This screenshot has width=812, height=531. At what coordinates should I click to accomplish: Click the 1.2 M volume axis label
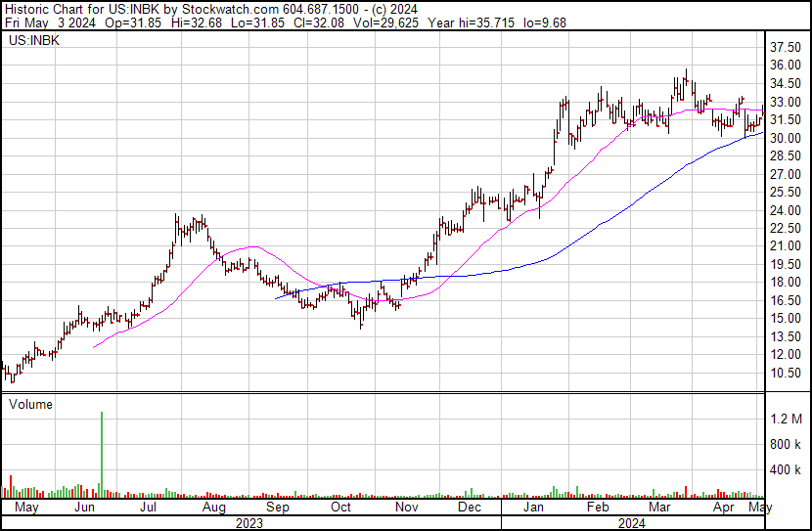click(787, 419)
